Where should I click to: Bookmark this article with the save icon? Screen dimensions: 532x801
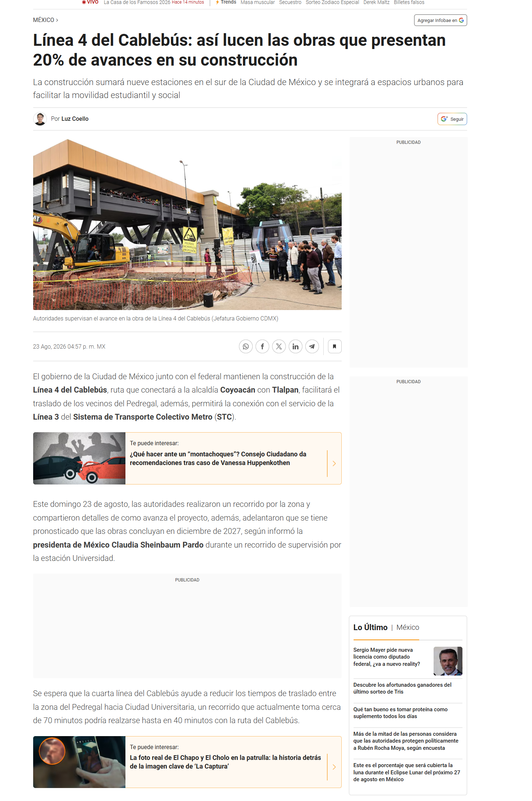point(335,346)
